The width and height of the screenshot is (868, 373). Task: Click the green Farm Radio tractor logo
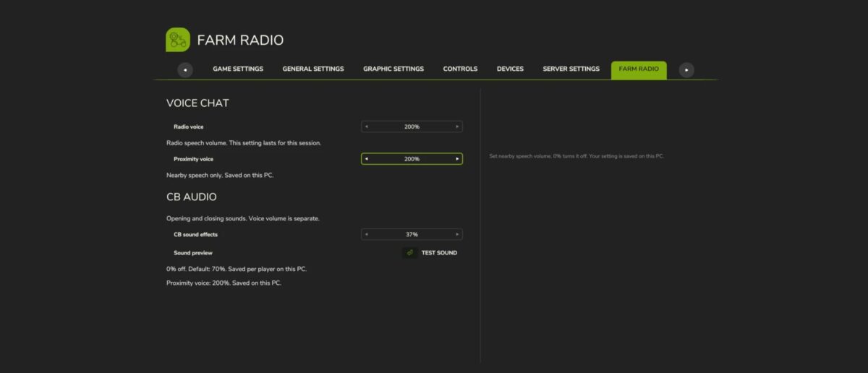click(177, 40)
